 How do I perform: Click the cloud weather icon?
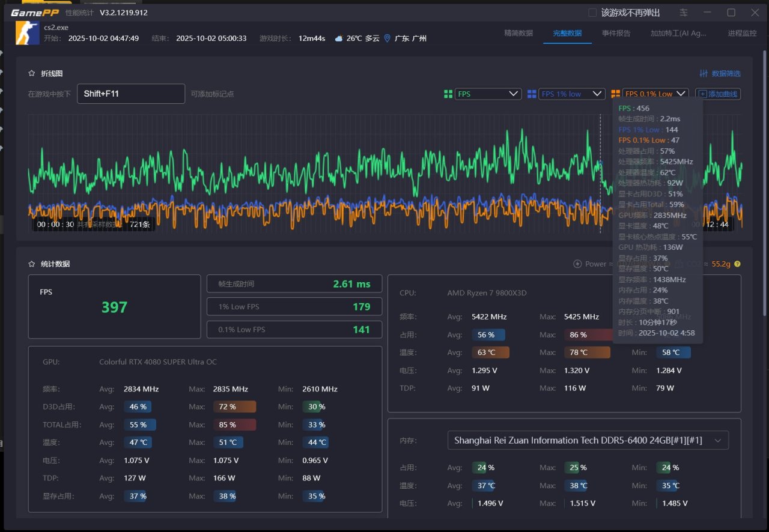[339, 38]
